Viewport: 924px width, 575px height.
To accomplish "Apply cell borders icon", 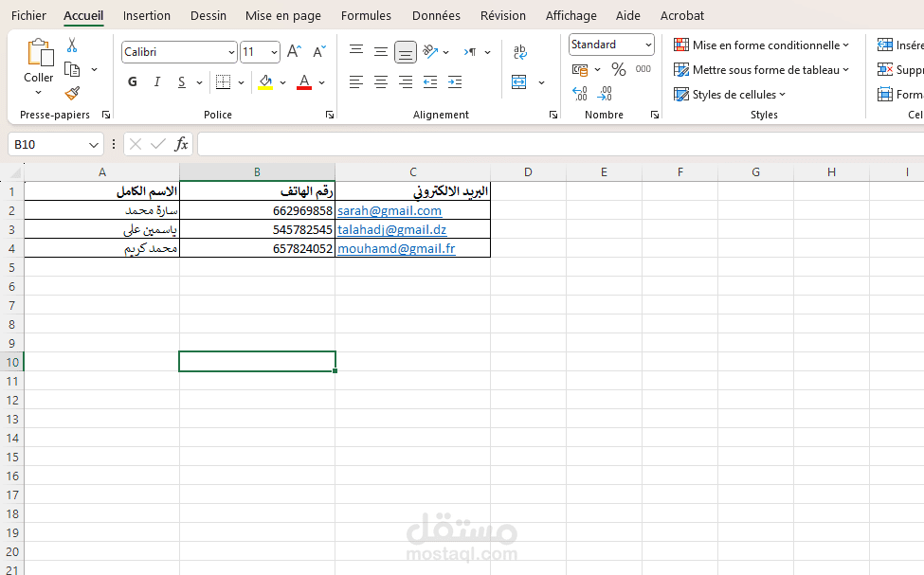I will (224, 81).
